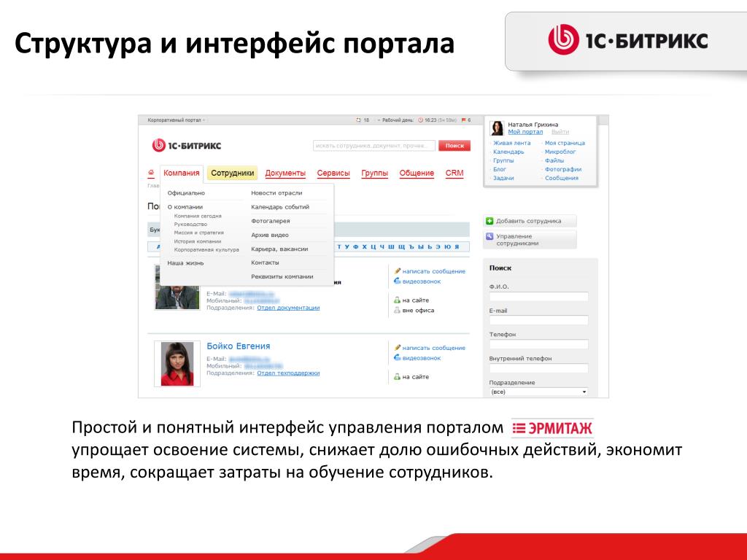Click videocall icon in Бойко Евгения row
Image resolution: width=747 pixels, height=560 pixels.
coord(398,357)
